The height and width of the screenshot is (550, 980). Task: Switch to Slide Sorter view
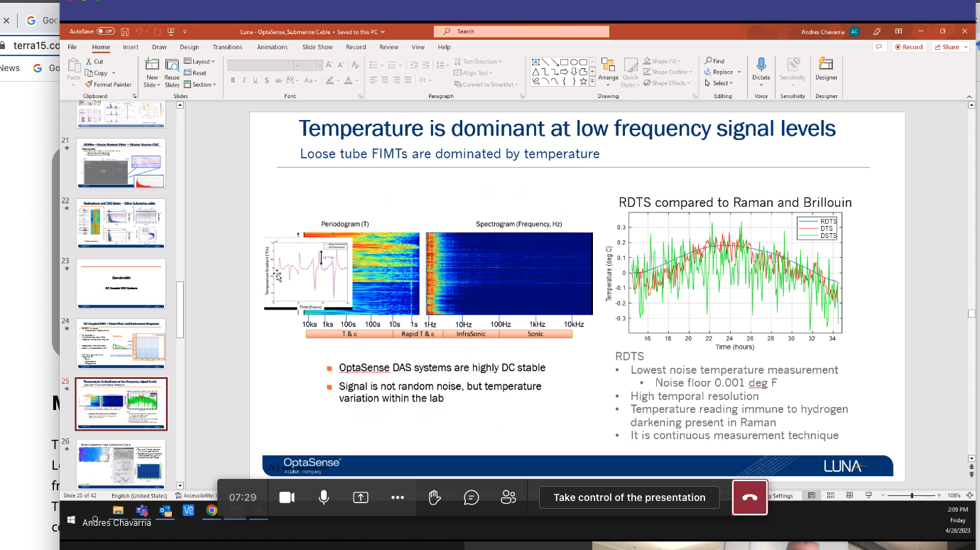tap(831, 495)
